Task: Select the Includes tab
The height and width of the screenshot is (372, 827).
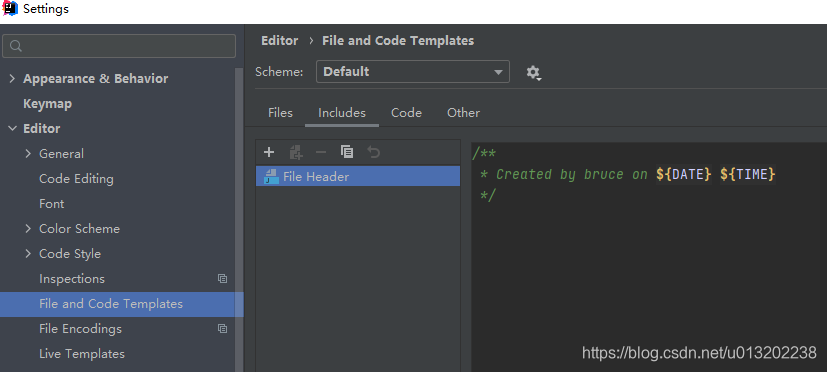Action: [x=342, y=113]
